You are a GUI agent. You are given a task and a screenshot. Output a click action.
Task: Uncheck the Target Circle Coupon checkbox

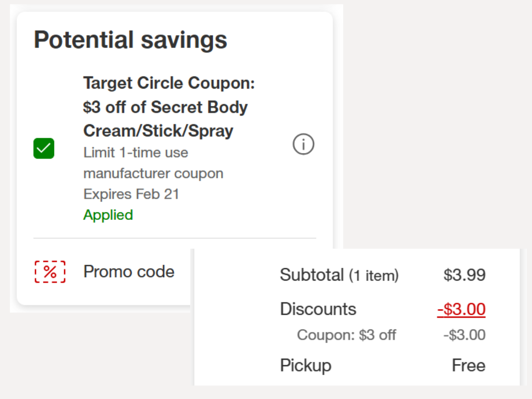point(43,149)
